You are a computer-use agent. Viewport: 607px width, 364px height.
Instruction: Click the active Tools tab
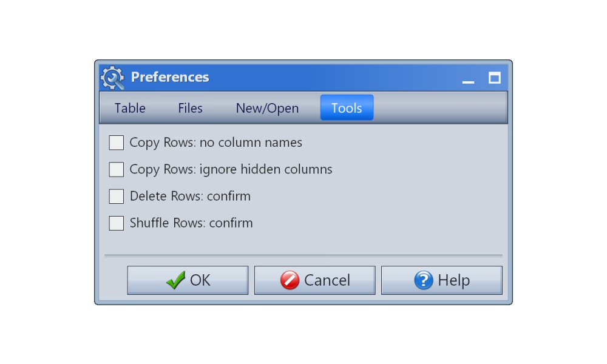(346, 107)
